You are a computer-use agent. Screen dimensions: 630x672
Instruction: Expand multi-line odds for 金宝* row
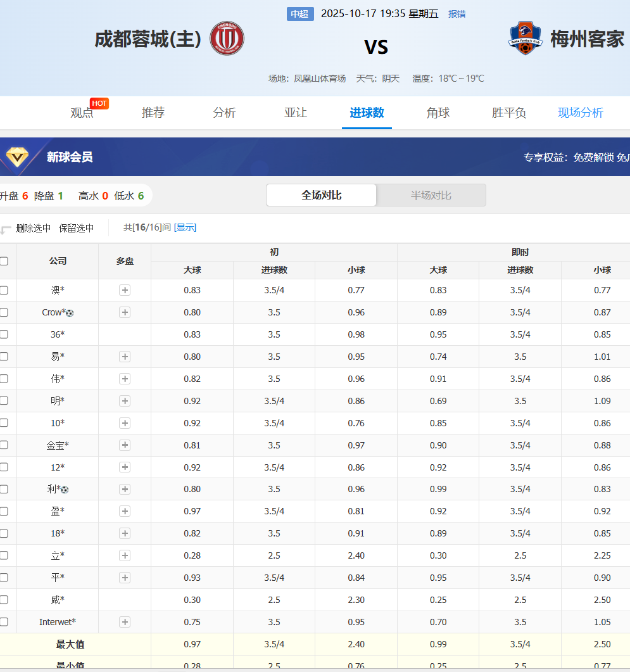pos(125,445)
